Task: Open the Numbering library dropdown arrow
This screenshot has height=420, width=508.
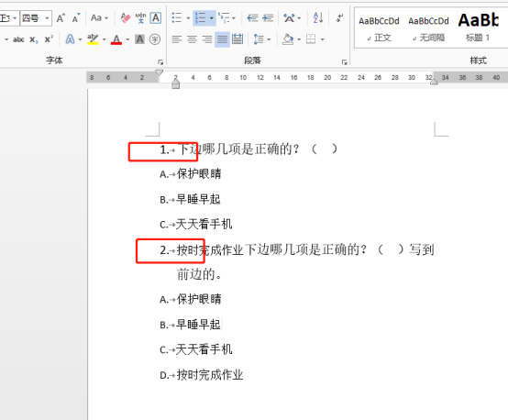Action: pos(212,17)
